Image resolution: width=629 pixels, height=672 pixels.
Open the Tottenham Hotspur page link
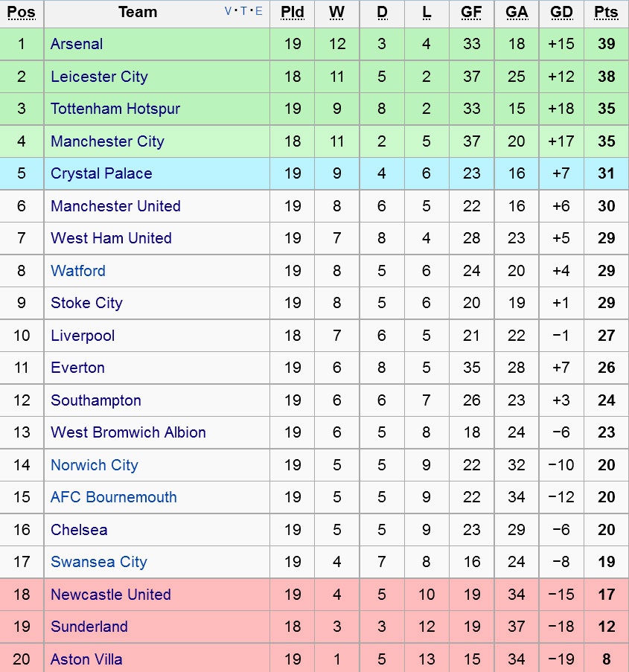[115, 109]
